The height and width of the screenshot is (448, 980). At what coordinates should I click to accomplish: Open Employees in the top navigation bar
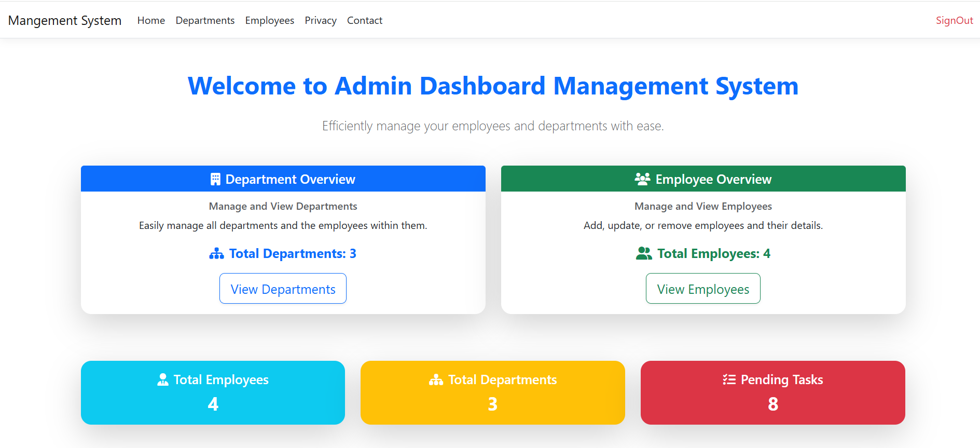269,20
